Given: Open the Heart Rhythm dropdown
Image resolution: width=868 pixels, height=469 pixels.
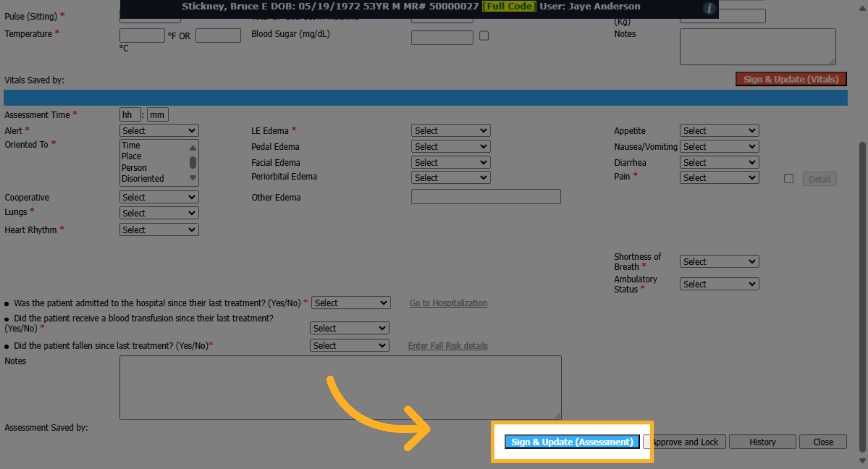Looking at the screenshot, I should [x=159, y=230].
